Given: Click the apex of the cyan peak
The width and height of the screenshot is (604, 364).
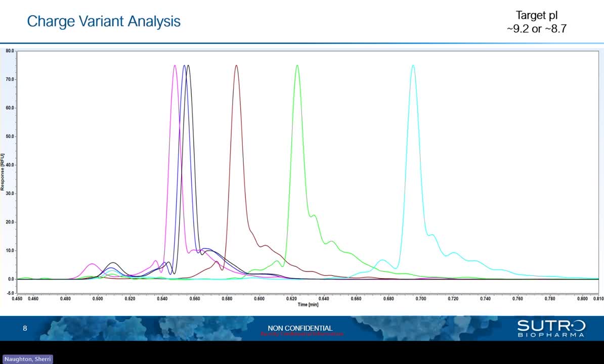Looking at the screenshot, I should tap(413, 65).
